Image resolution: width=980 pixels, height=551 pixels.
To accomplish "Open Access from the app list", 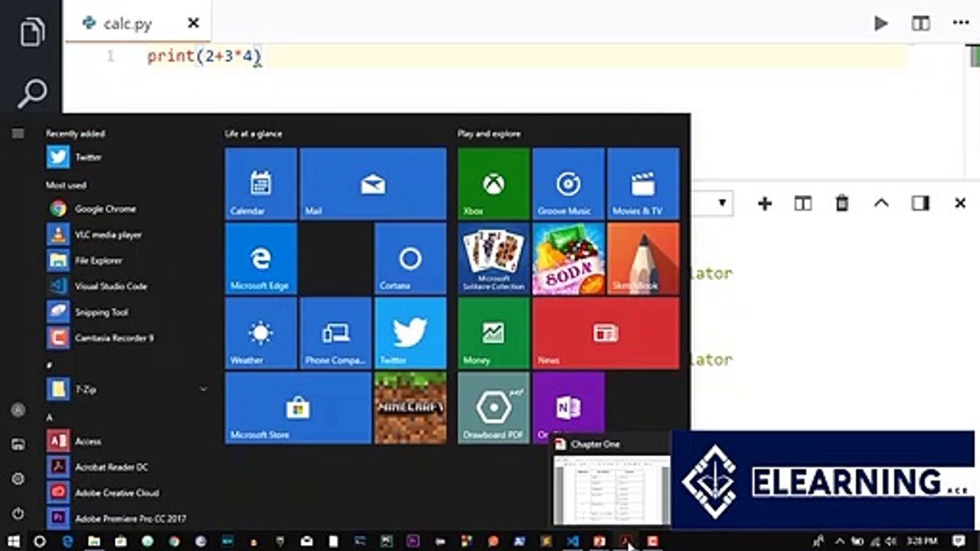I will pyautogui.click(x=122, y=442).
